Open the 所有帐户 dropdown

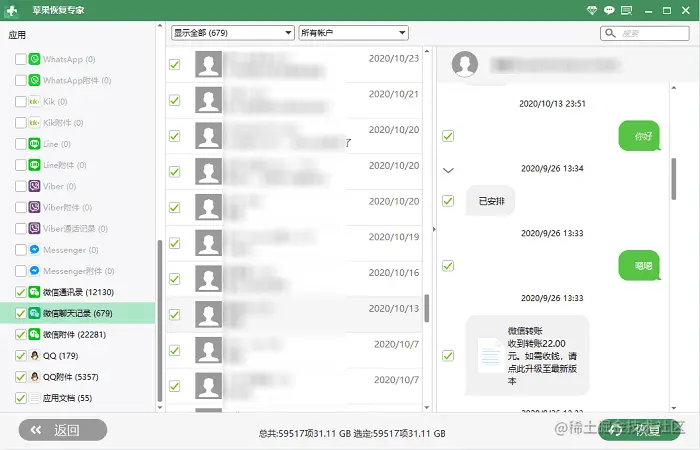354,33
